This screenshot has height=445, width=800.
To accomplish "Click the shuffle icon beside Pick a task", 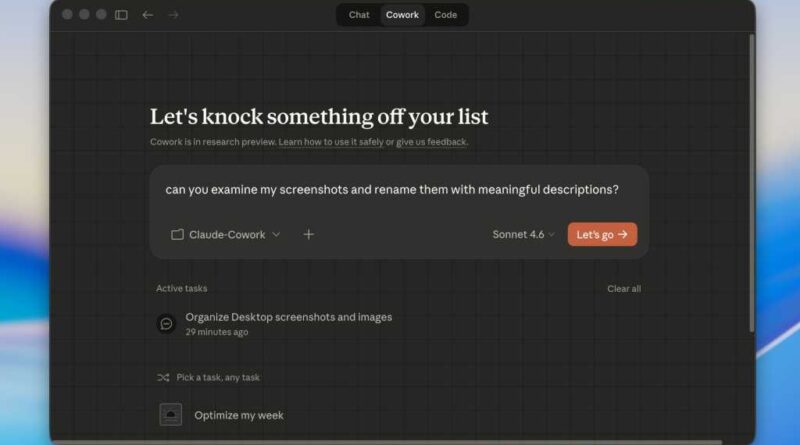I will pyautogui.click(x=163, y=377).
